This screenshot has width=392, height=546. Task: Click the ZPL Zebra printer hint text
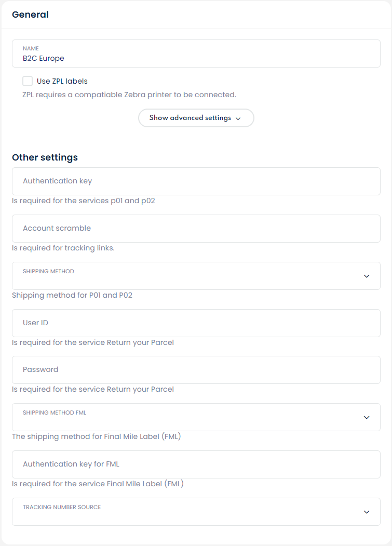pos(129,95)
